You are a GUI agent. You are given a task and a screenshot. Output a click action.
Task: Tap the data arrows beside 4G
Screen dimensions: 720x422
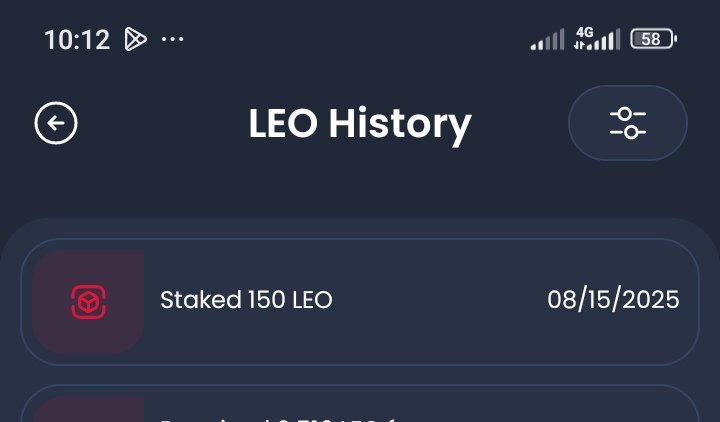click(579, 45)
